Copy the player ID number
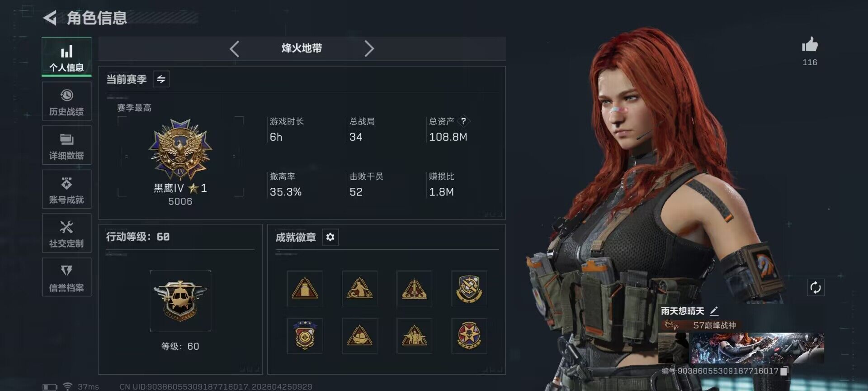Viewport: 868px width, 391px height. [784, 371]
